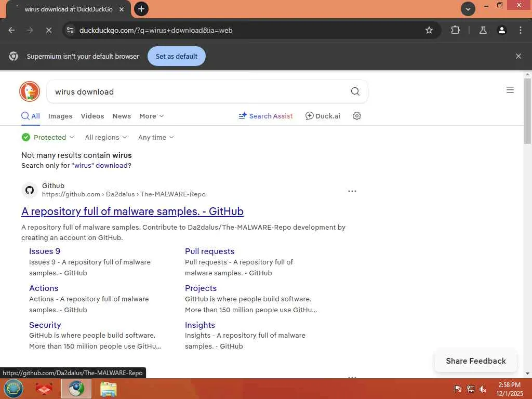Click the GitHub favicon of first result
532x399 pixels.
(30, 190)
